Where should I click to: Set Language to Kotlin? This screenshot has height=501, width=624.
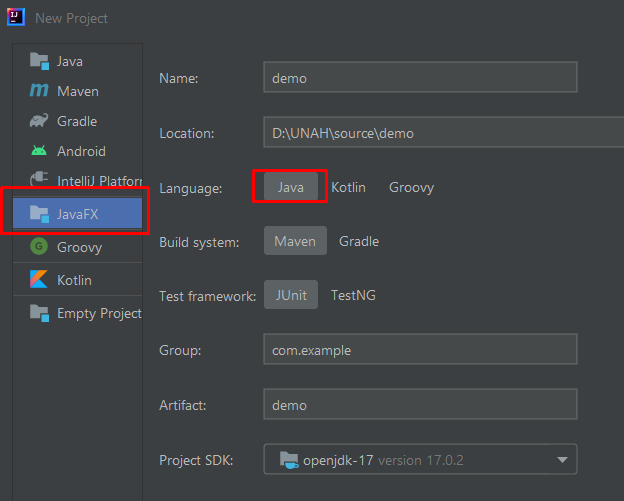[348, 187]
